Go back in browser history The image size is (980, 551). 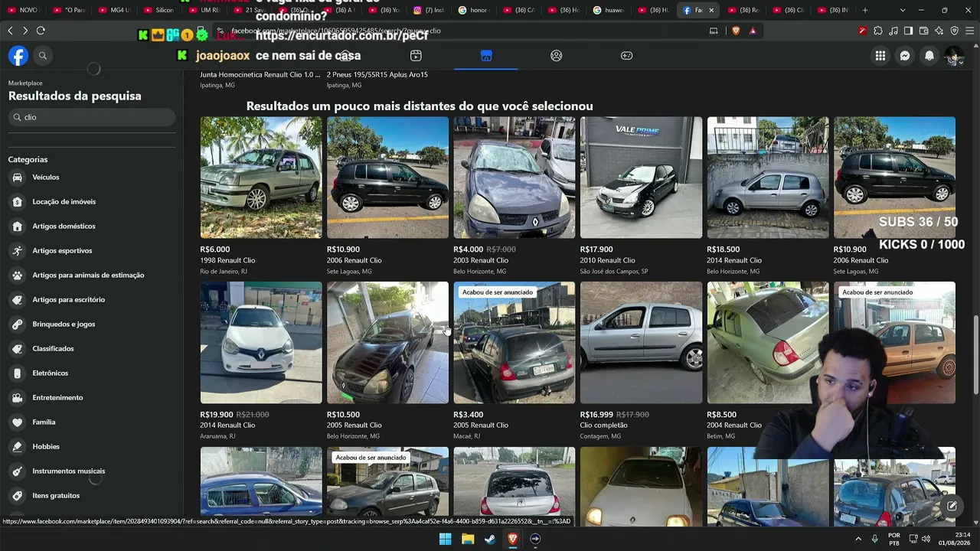(x=10, y=31)
